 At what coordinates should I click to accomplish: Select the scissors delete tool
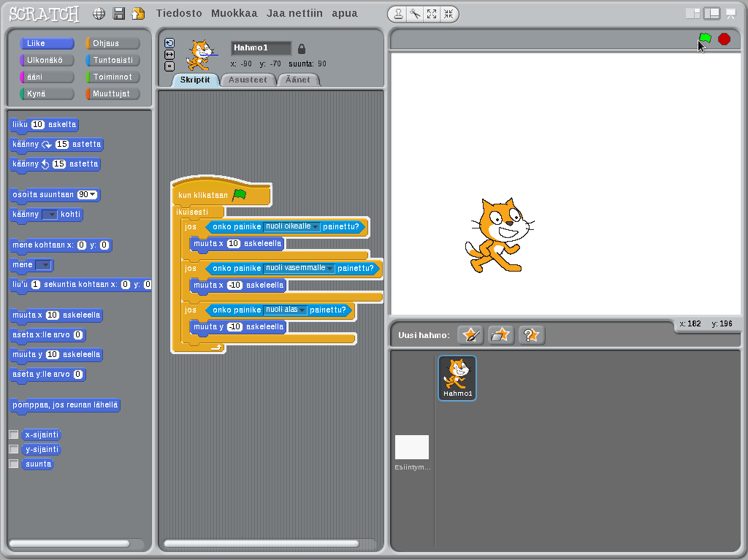415,14
